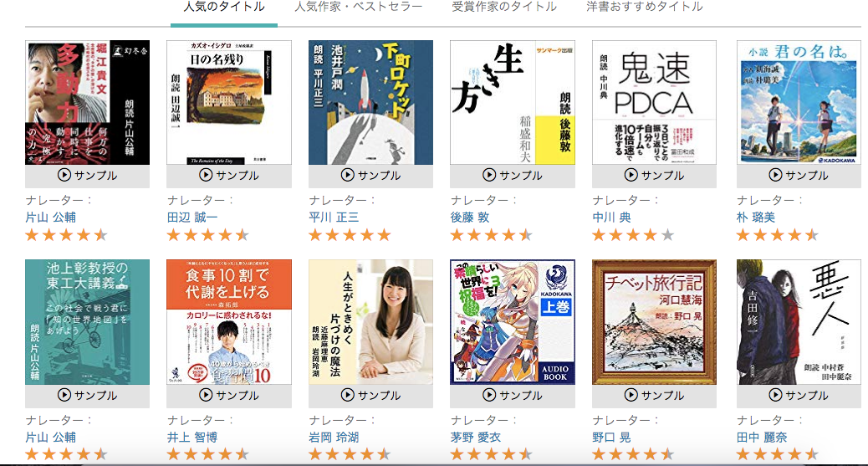
Task: Open the 池上彰教授の東工大講義 cover
Action: tap(88, 322)
